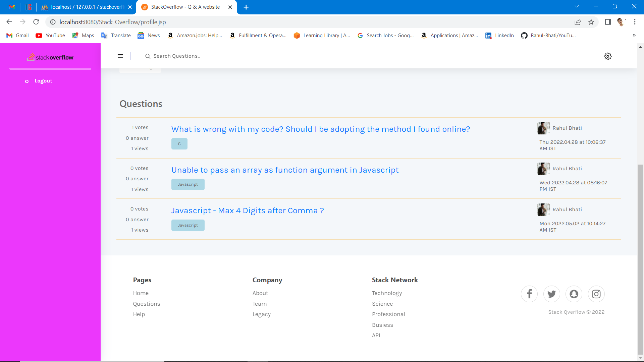
Task: Open the tab search dropdown arrow
Action: click(577, 7)
